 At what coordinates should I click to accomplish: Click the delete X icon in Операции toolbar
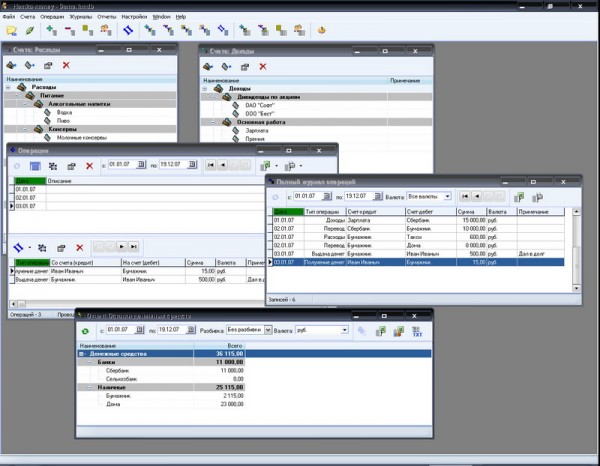click(89, 165)
